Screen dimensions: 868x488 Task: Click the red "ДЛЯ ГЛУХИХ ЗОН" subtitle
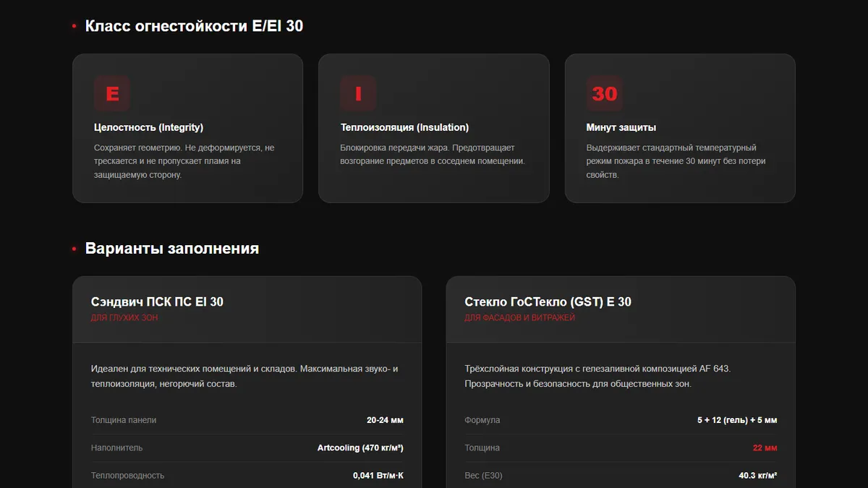124,318
